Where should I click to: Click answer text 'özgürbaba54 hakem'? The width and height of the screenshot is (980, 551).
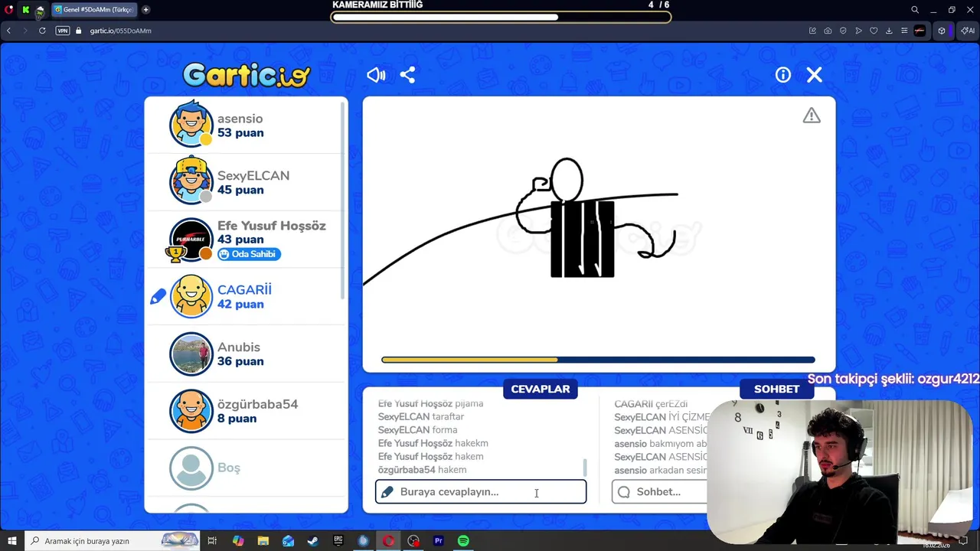coord(422,470)
